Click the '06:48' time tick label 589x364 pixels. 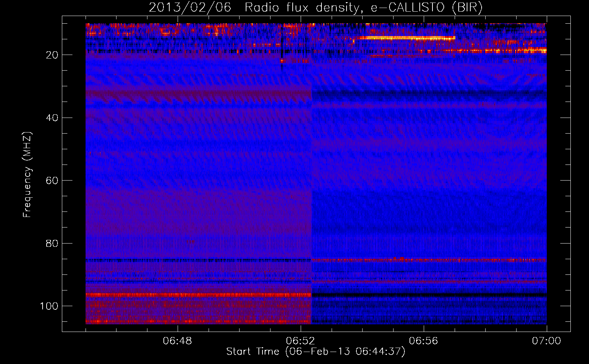tap(178, 341)
